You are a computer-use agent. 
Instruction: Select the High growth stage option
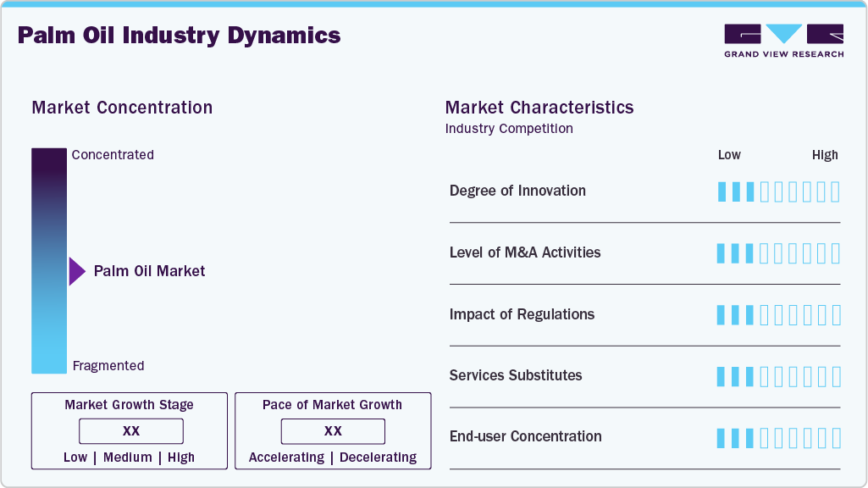[x=181, y=457]
